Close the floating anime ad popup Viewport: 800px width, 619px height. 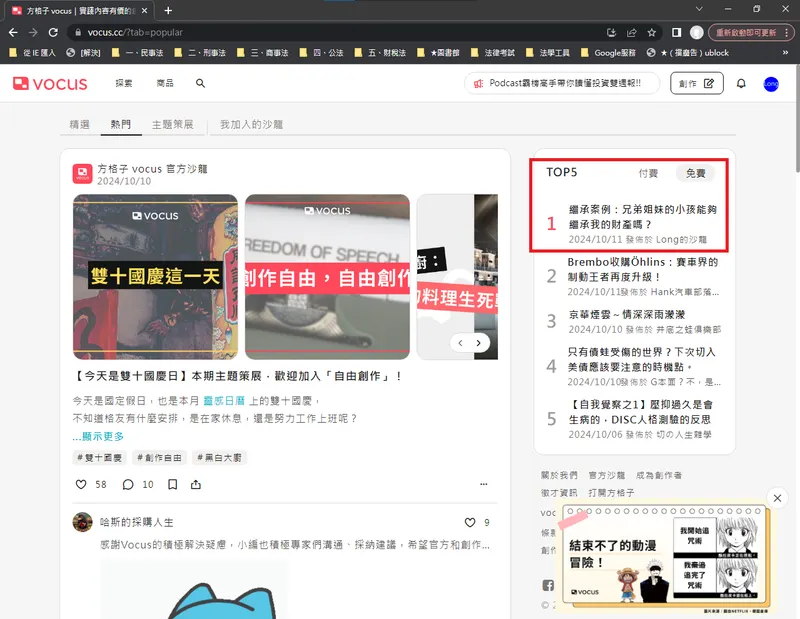pyautogui.click(x=777, y=497)
